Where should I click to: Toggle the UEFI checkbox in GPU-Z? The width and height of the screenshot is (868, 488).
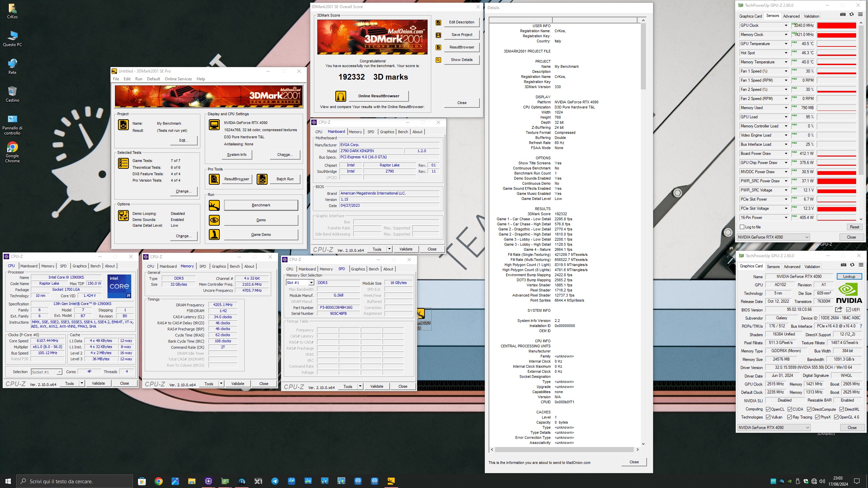pyautogui.click(x=848, y=310)
